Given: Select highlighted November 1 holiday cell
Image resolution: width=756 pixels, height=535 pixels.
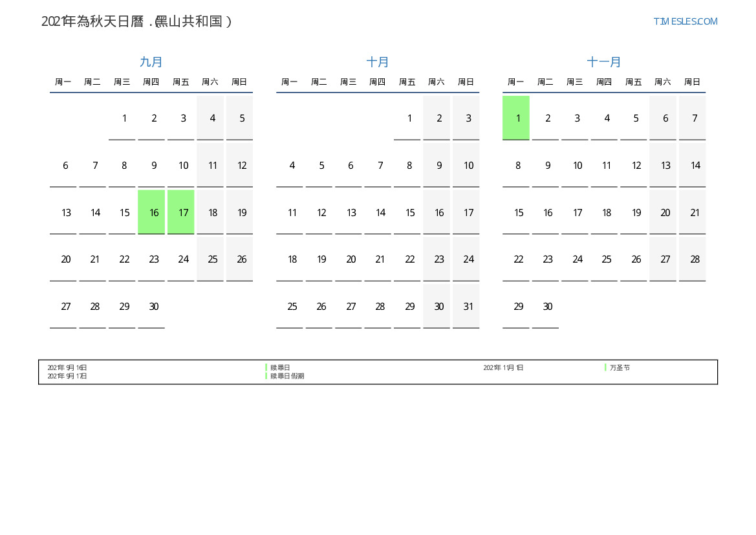Looking at the screenshot, I should (x=516, y=118).
